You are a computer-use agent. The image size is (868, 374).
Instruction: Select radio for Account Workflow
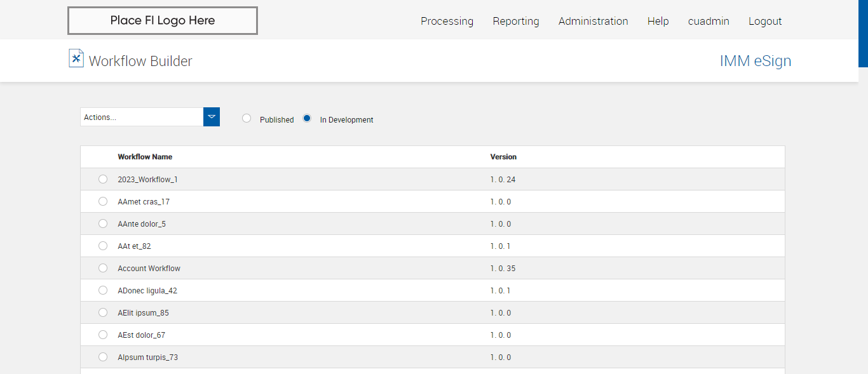103,268
